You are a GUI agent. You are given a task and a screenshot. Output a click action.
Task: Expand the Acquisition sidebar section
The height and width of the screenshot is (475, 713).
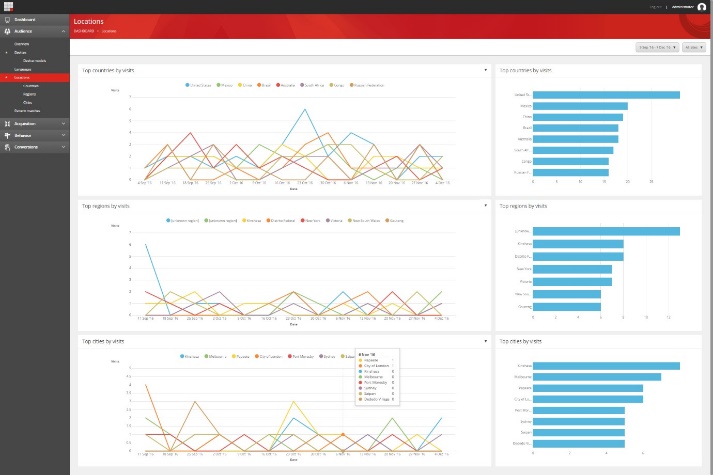(x=63, y=124)
